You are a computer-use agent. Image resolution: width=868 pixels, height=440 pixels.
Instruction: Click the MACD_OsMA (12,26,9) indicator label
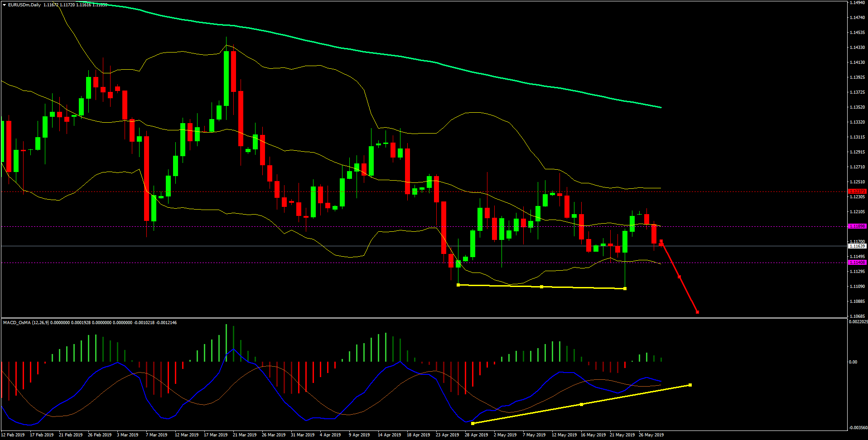click(x=26, y=323)
